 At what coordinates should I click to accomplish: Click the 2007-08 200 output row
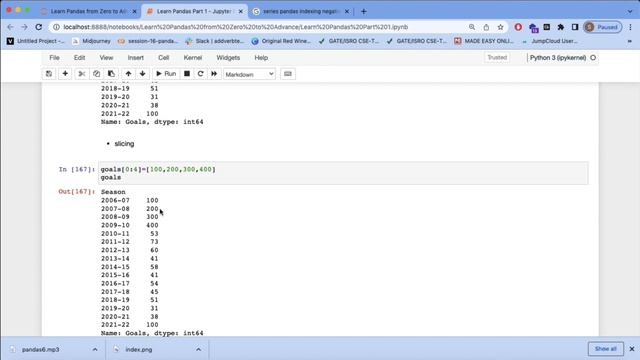pos(130,209)
